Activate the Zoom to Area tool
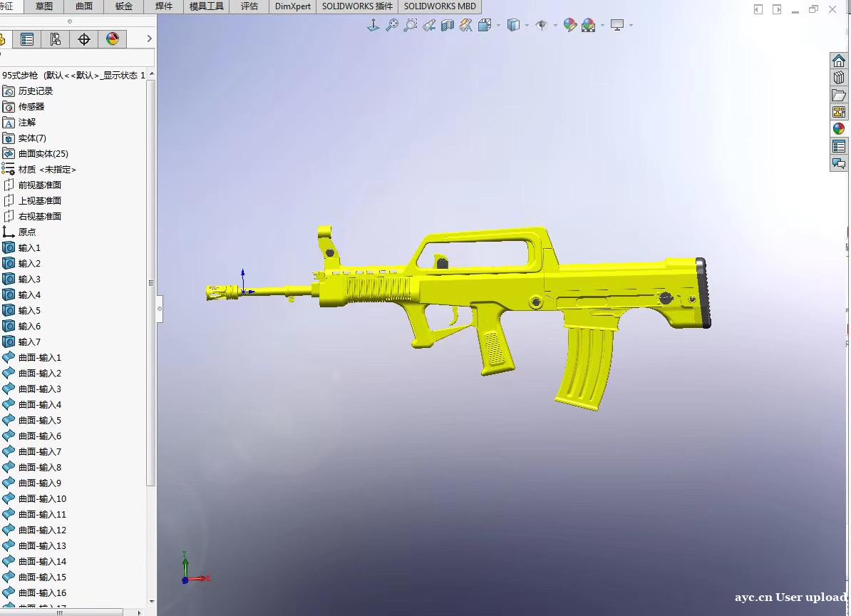Screen dimensions: 851x616 point(410,26)
